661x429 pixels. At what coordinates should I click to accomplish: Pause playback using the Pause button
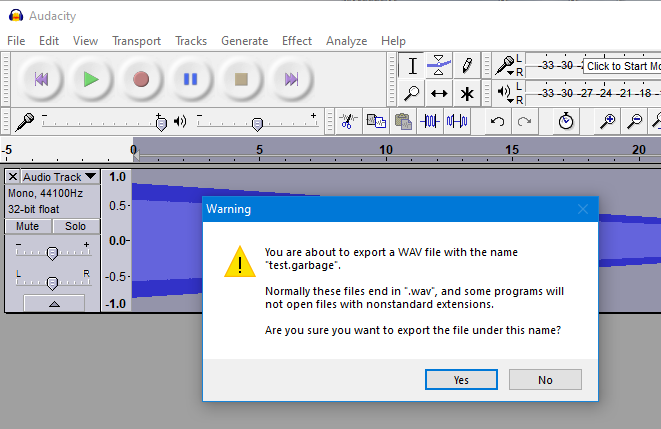point(191,79)
